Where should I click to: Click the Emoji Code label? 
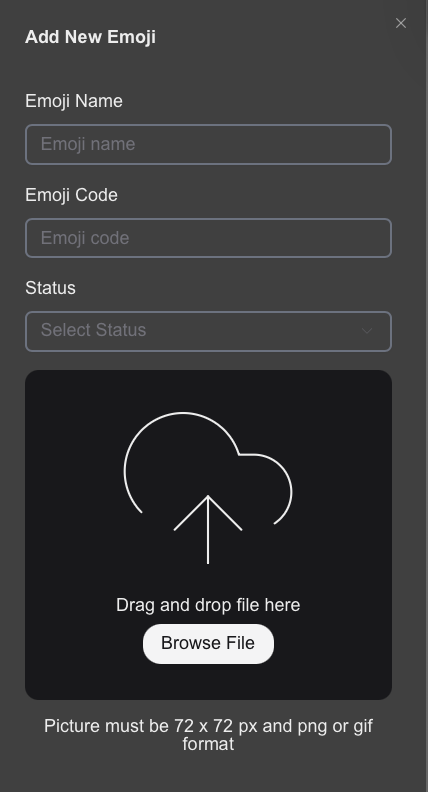[x=71, y=195]
